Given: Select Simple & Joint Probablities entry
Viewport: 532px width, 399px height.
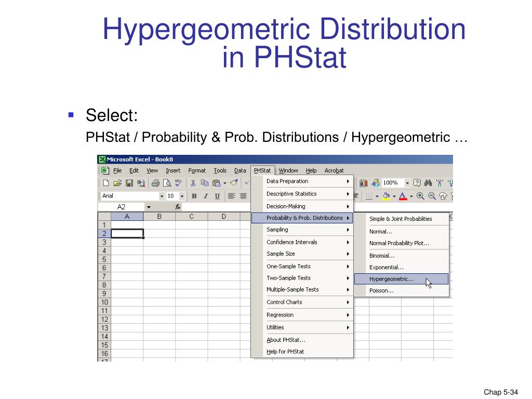Looking at the screenshot, I should tap(402, 219).
